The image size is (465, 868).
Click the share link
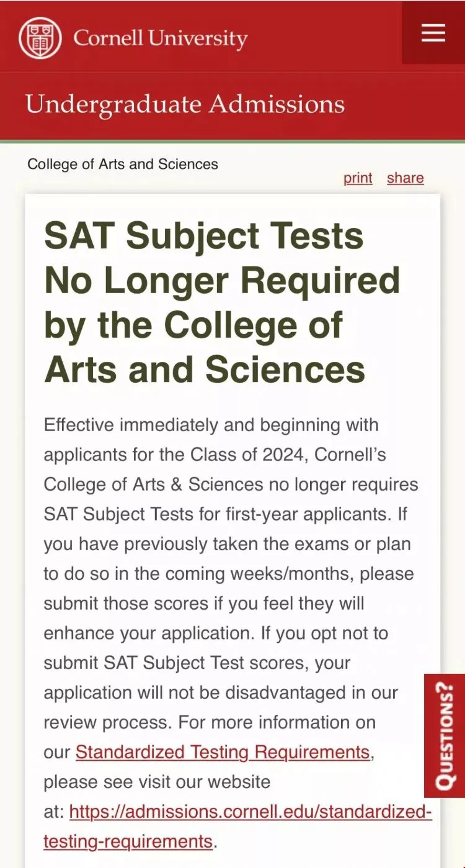point(405,178)
